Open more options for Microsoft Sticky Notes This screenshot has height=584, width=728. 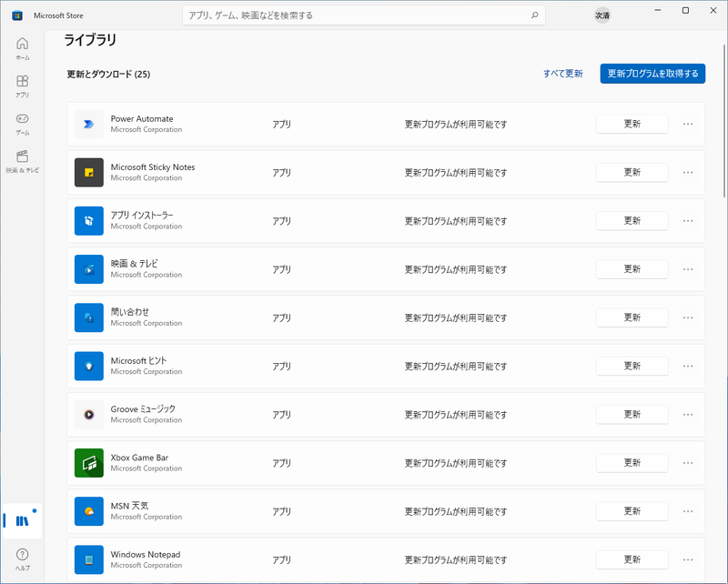(688, 172)
